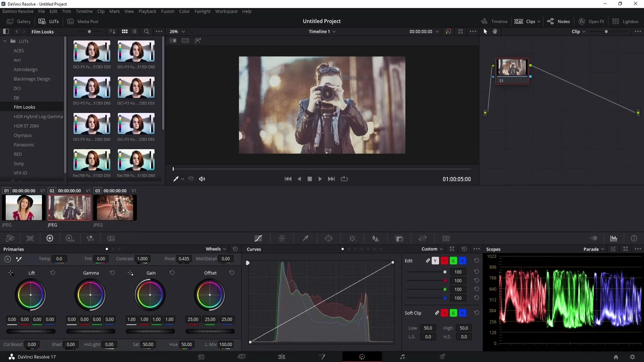
Task: Toggle the Nodes panel button
Action: pos(558,21)
